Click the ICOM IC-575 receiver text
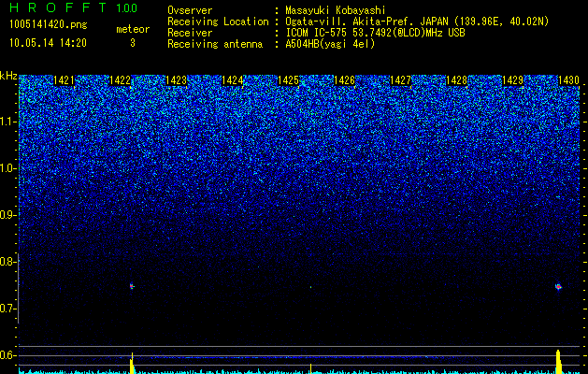 point(375,33)
